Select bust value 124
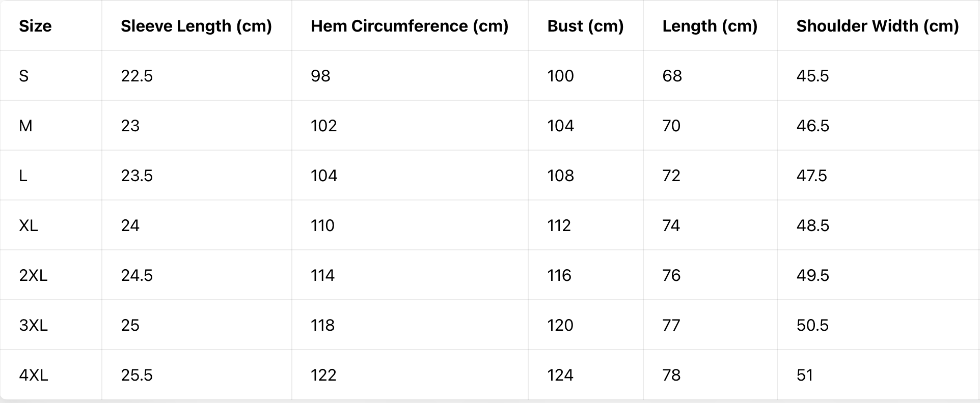Viewport: 980px width, 403px height. click(x=560, y=375)
